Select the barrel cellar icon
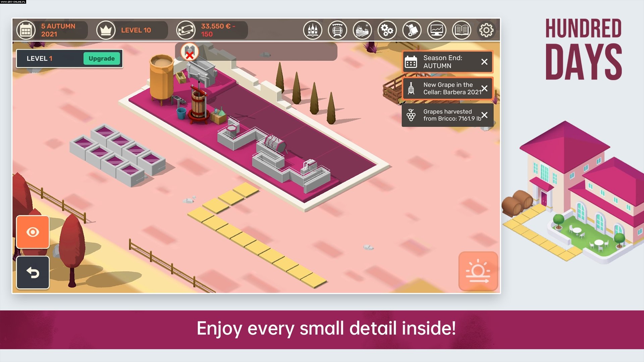 (x=338, y=30)
